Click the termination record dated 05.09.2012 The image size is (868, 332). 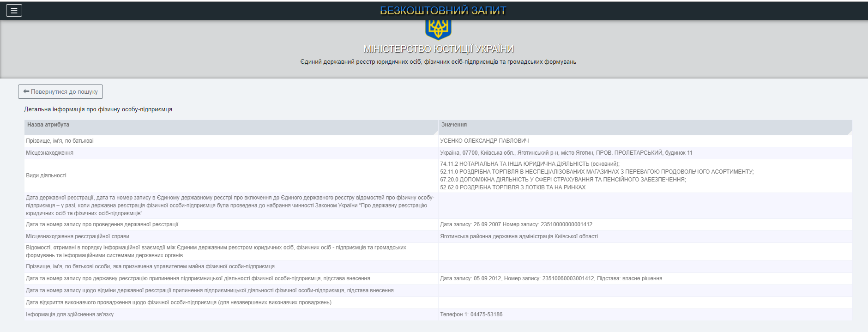coord(551,278)
